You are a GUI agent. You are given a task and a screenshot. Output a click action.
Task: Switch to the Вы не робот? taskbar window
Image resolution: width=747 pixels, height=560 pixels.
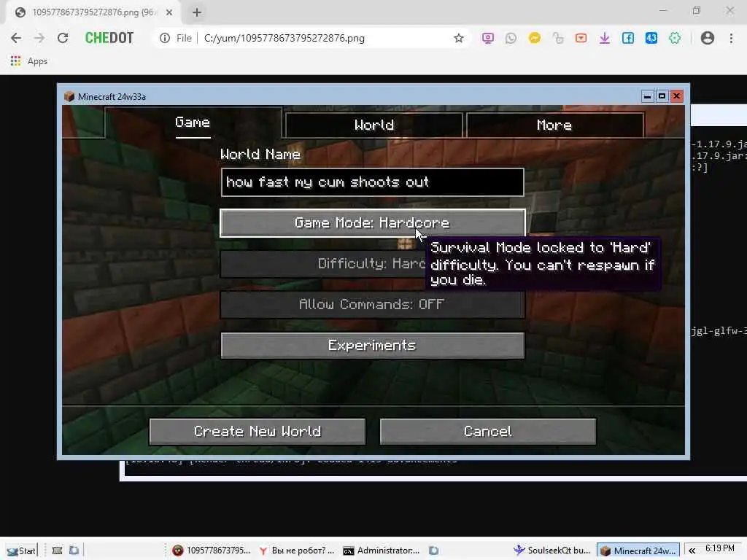297,551
